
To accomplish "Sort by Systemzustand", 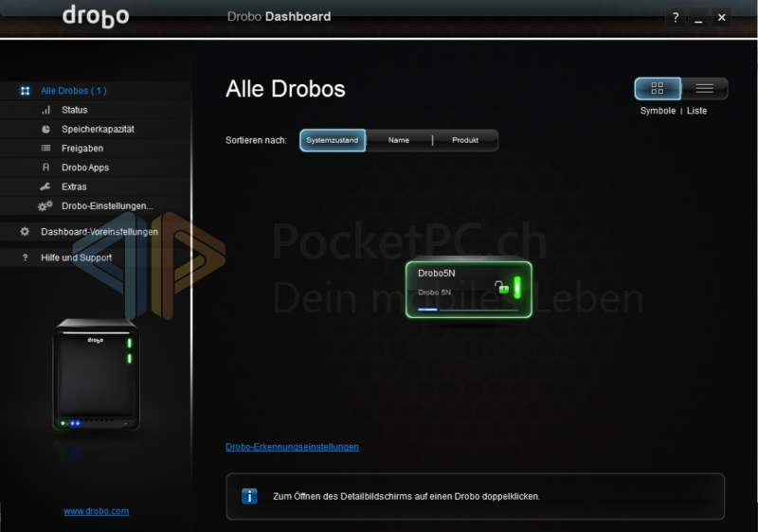I will click(333, 140).
